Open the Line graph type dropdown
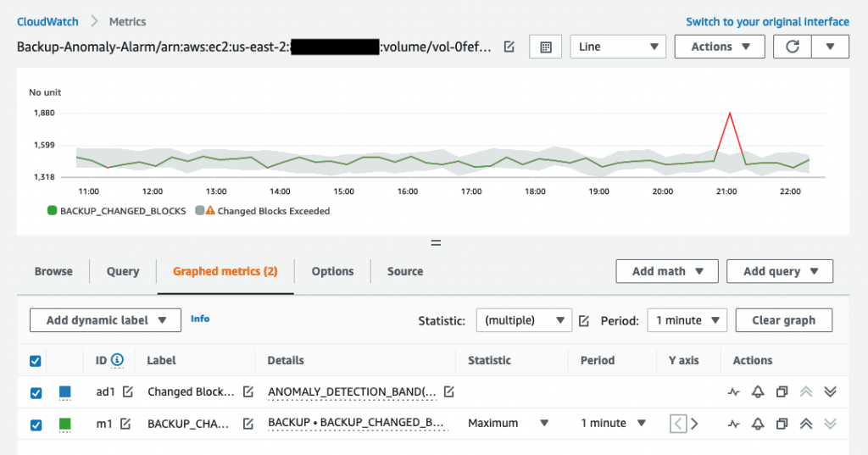868x455 pixels. coord(618,47)
